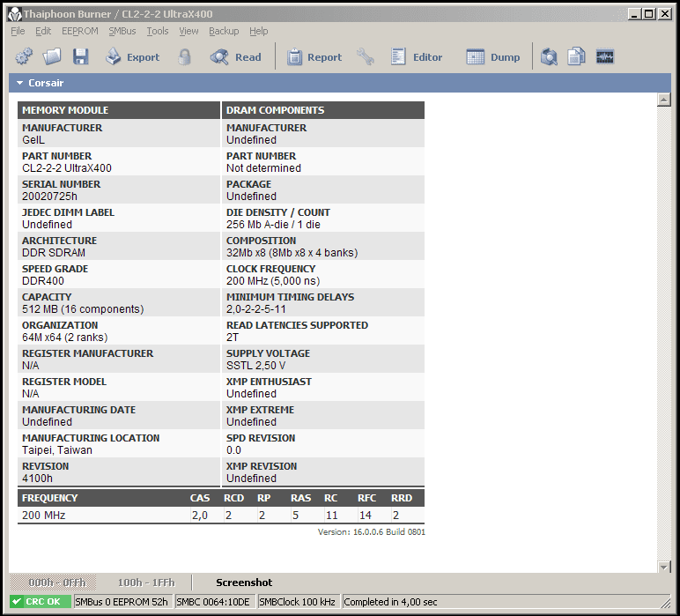The width and height of the screenshot is (680, 616).
Task: Click clock frequency 200 MHz (5,000 ns)
Action: coord(273,281)
